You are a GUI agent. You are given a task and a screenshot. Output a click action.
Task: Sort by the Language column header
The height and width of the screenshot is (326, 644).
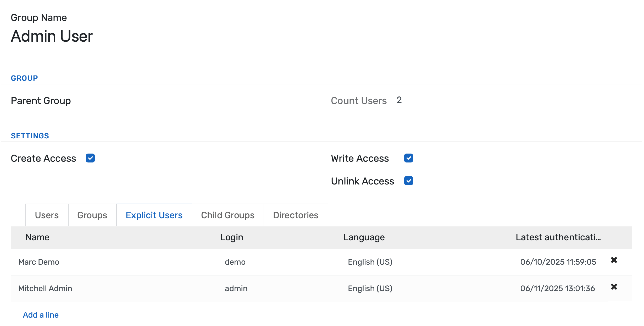364,237
